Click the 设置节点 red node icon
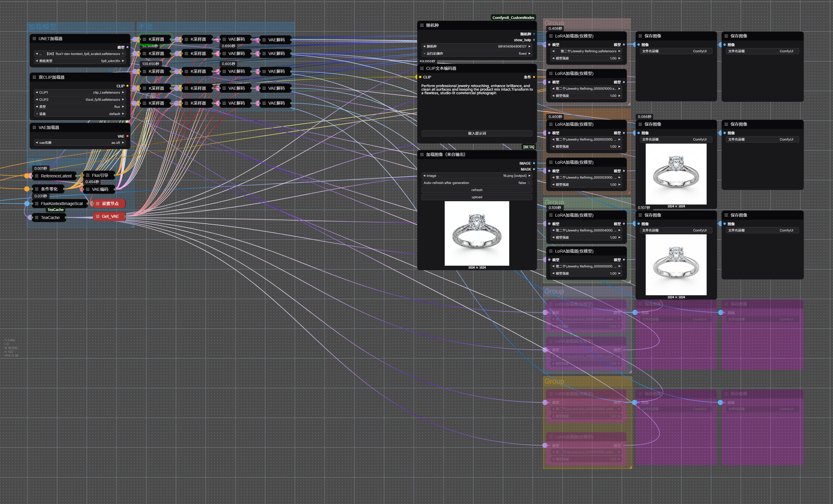The width and height of the screenshot is (833, 504). [x=98, y=204]
